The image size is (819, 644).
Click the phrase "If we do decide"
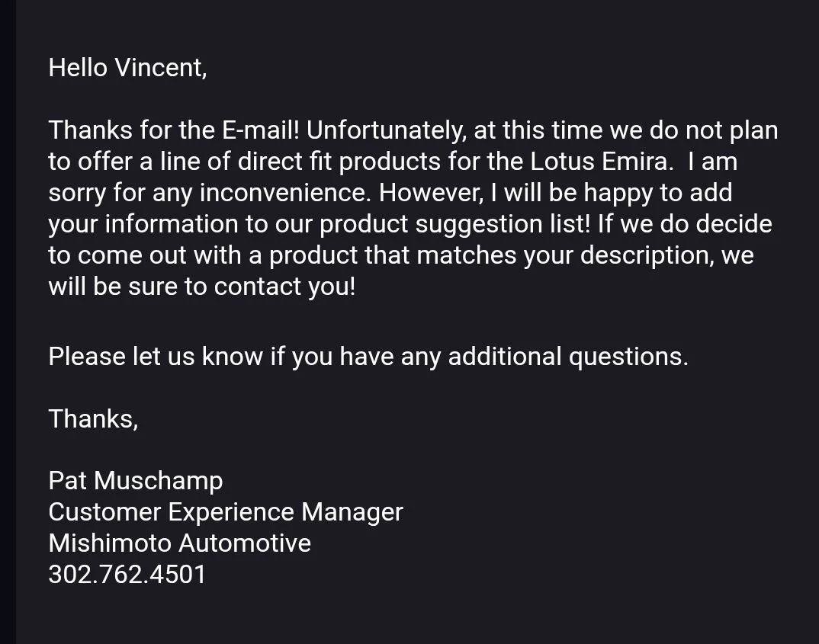click(x=685, y=224)
